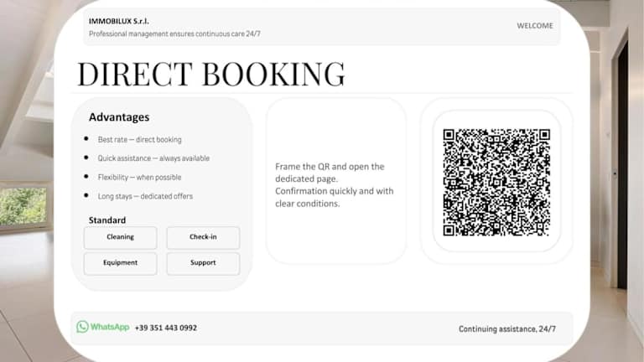Click the Quick assistance bullet item
The image size is (644, 362).
pos(153,158)
